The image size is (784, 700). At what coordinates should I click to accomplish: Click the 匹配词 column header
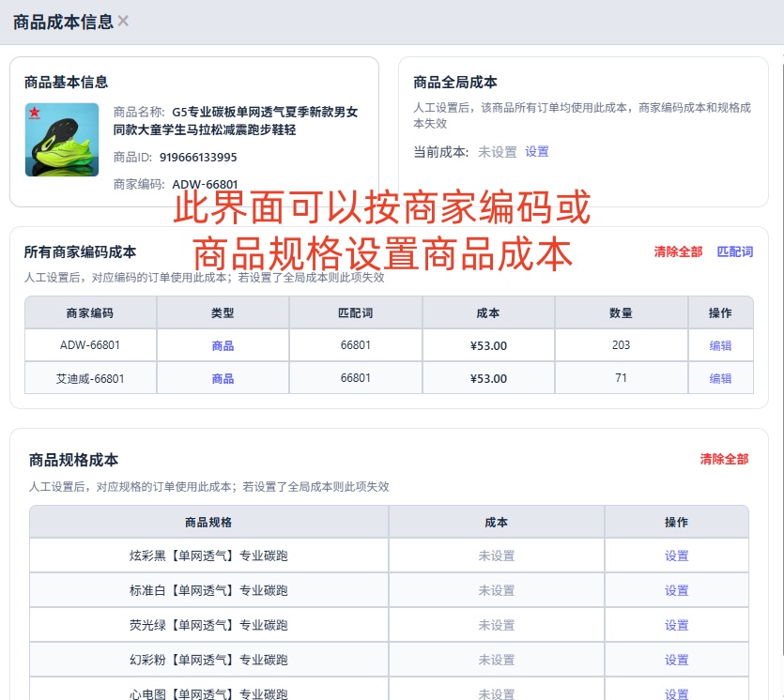pos(356,312)
